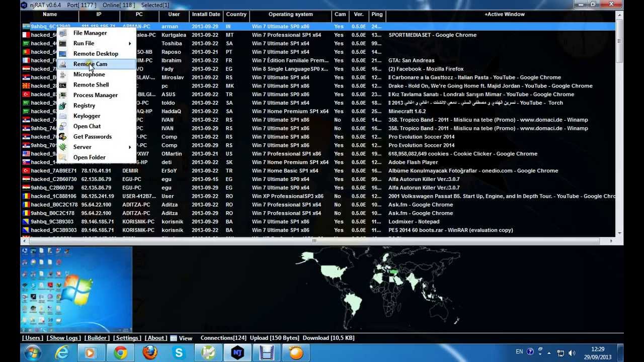Show hidden tray icons arrow
Image resolution: width=644 pixels, height=362 pixels.
pyautogui.click(x=548, y=353)
